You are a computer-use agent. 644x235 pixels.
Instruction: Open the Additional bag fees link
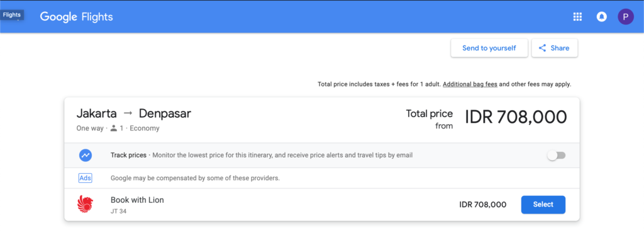click(x=470, y=84)
